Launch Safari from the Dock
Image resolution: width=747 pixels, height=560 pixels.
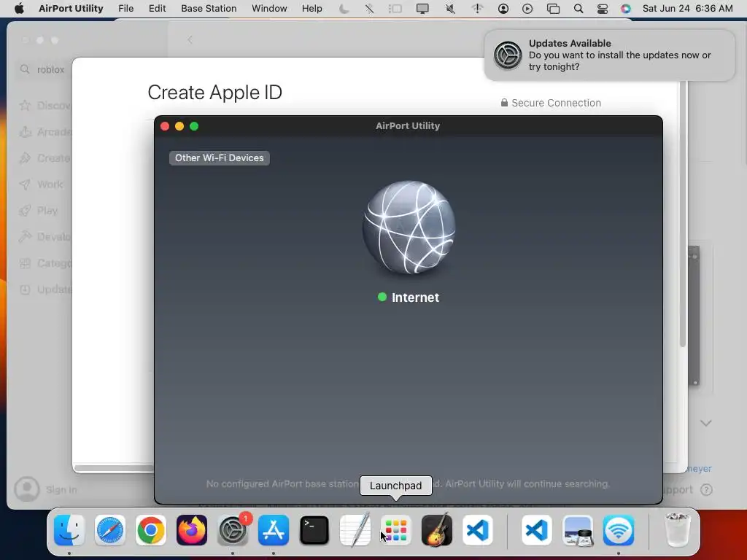[110, 530]
